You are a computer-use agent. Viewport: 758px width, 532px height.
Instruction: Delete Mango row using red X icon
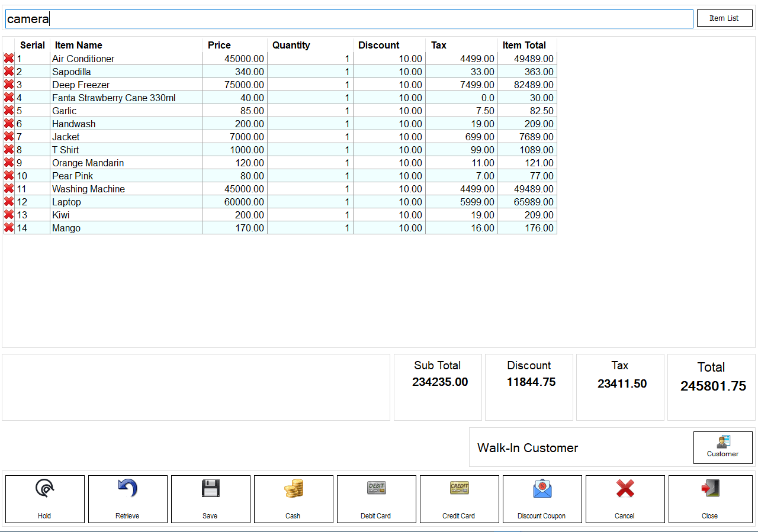[x=9, y=228]
